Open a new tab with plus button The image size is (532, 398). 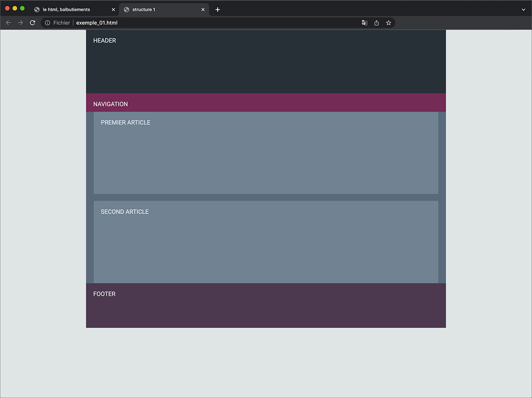click(x=217, y=9)
